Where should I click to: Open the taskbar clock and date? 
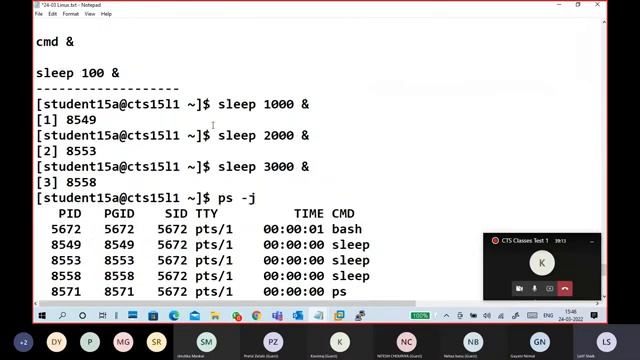click(571, 316)
